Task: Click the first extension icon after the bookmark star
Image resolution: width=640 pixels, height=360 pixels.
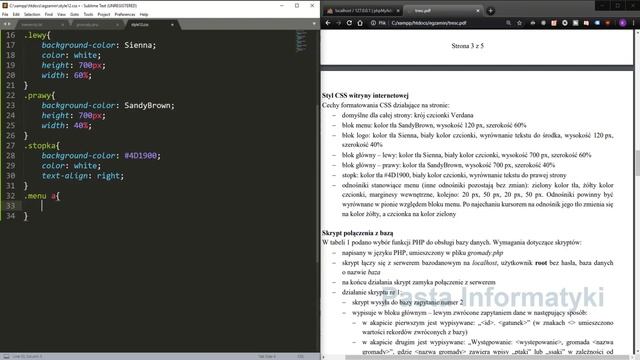Action: (x=533, y=23)
